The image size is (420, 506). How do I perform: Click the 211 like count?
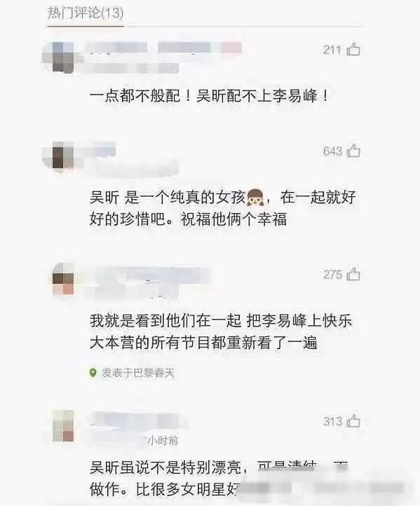pyautogui.click(x=332, y=50)
